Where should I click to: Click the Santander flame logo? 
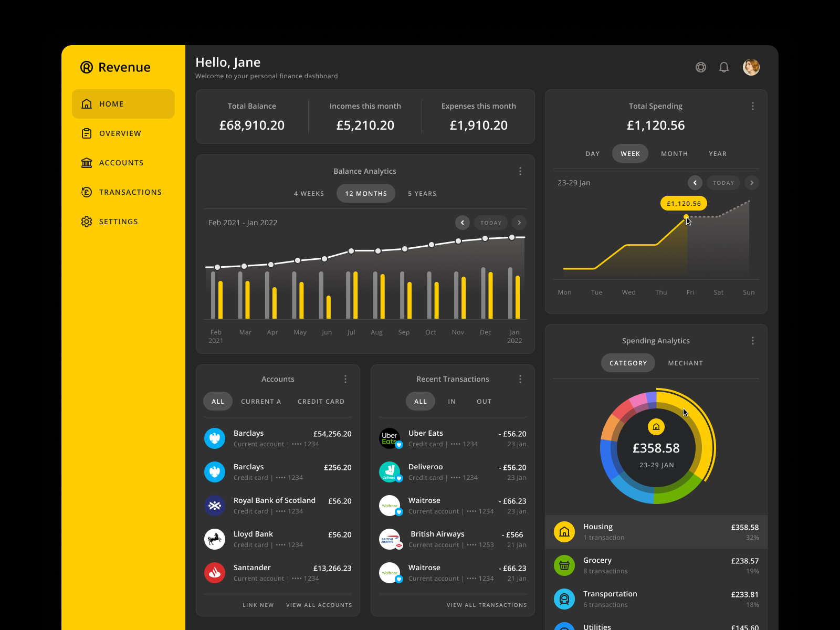(215, 573)
